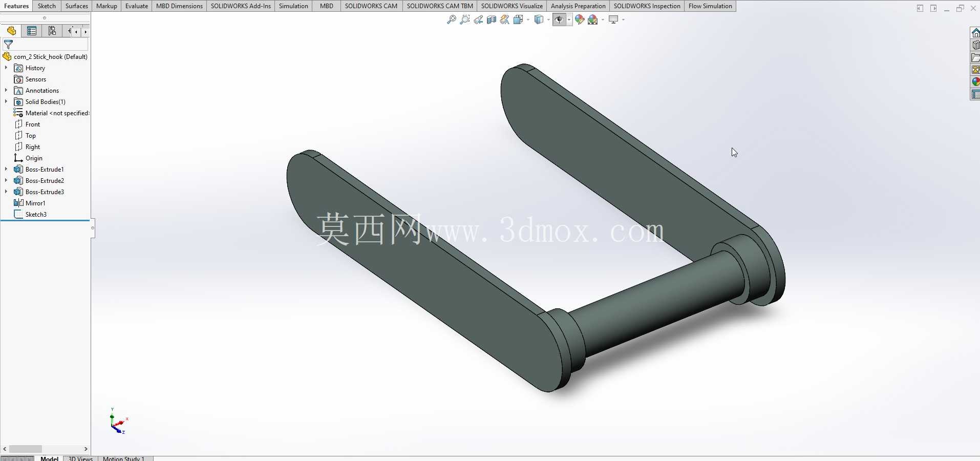Viewport: 980px width, 461px height.
Task: Open the Simulation tab
Action: point(293,6)
